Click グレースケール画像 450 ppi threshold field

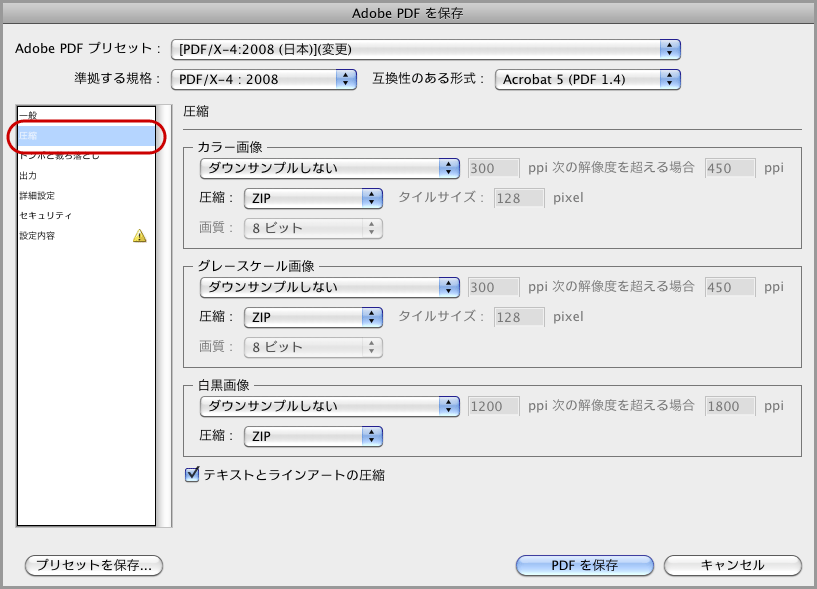point(730,287)
